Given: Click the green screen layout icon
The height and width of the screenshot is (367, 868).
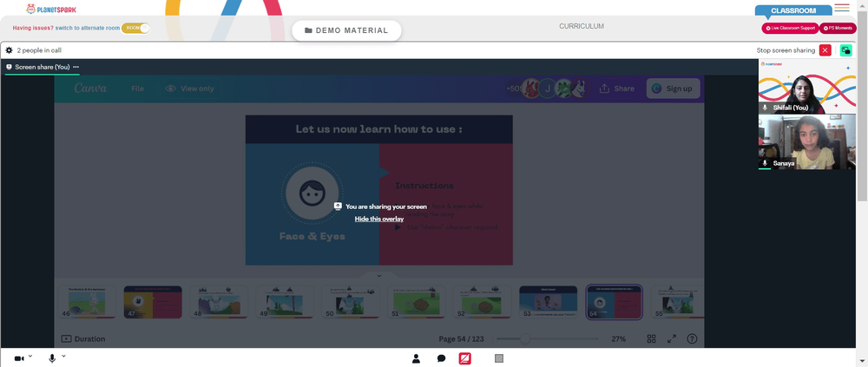Looking at the screenshot, I should point(845,50).
